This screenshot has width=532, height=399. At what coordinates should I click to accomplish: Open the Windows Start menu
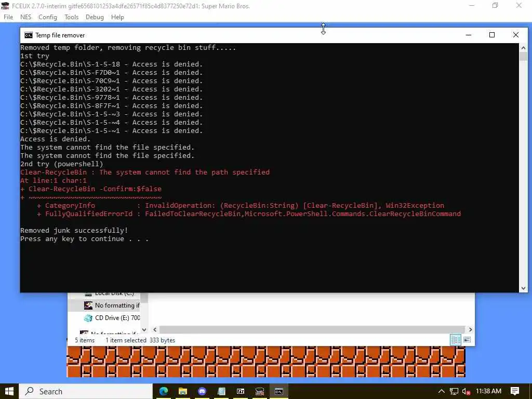pos(9,391)
